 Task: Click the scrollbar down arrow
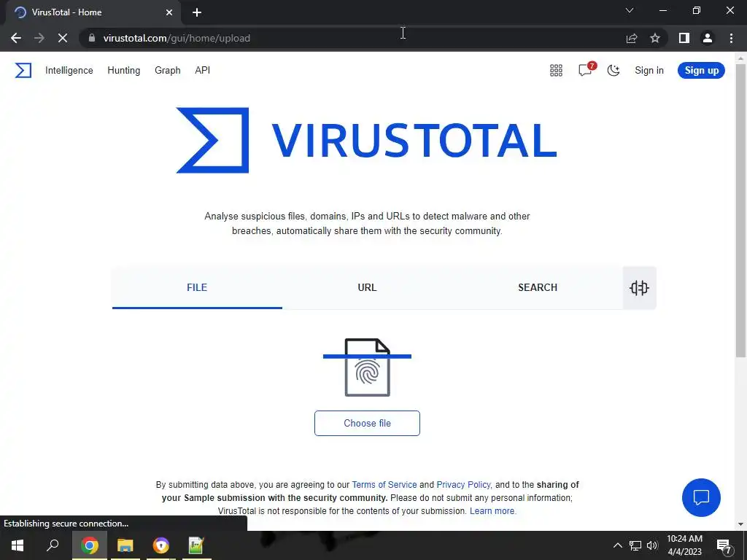tap(740, 524)
